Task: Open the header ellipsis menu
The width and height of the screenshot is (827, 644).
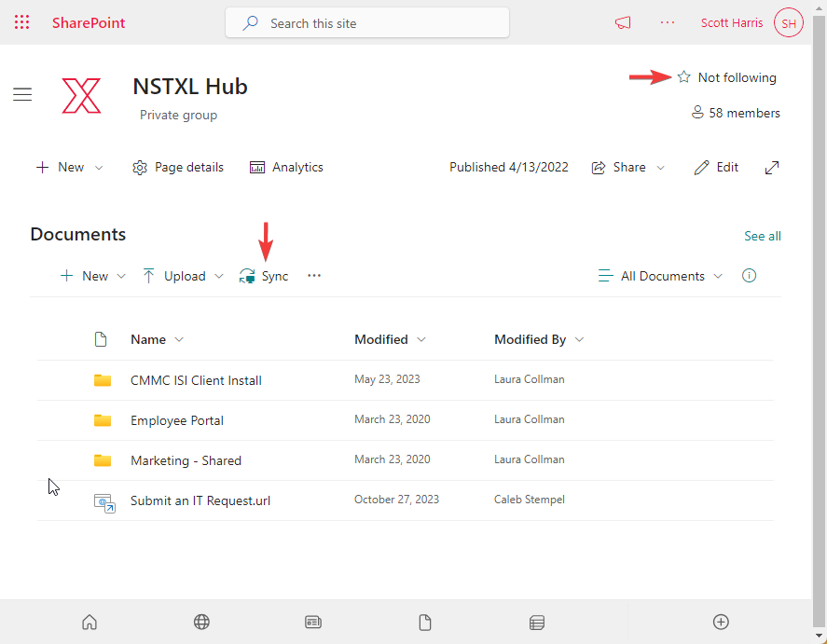Action: coord(668,22)
